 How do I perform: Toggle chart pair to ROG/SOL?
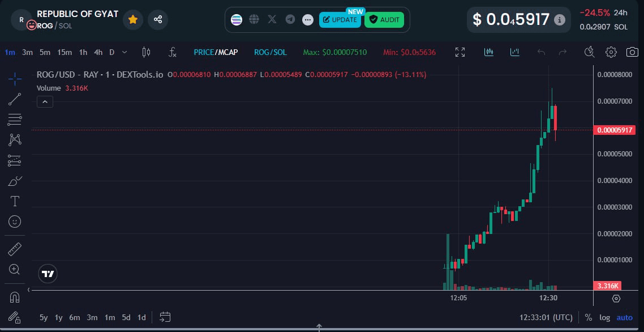click(271, 52)
